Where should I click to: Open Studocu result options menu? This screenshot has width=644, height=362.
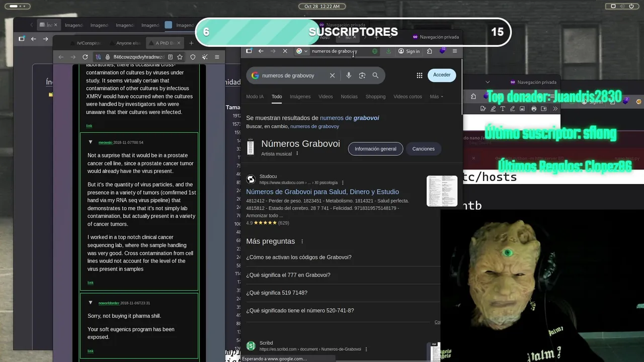[343, 183]
